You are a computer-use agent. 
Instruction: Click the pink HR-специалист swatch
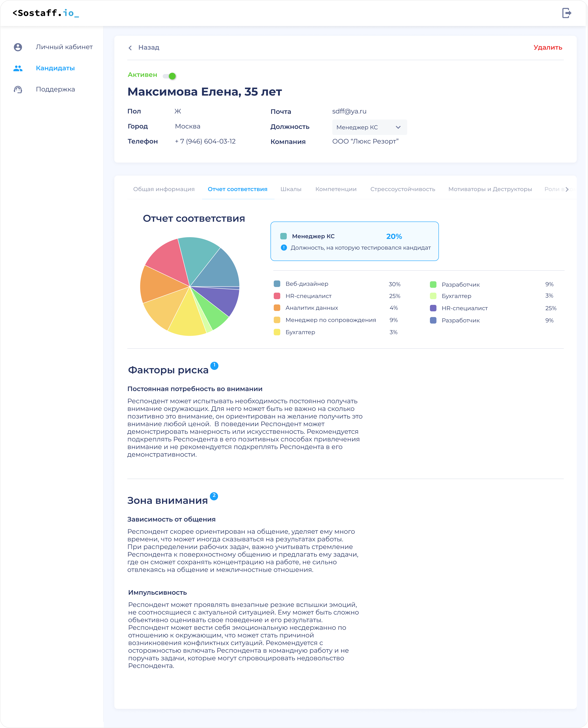[277, 296]
